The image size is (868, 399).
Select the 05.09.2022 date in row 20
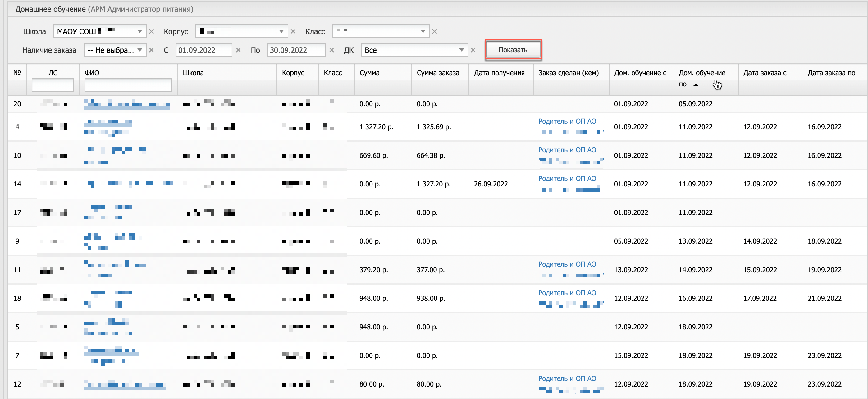[696, 104]
